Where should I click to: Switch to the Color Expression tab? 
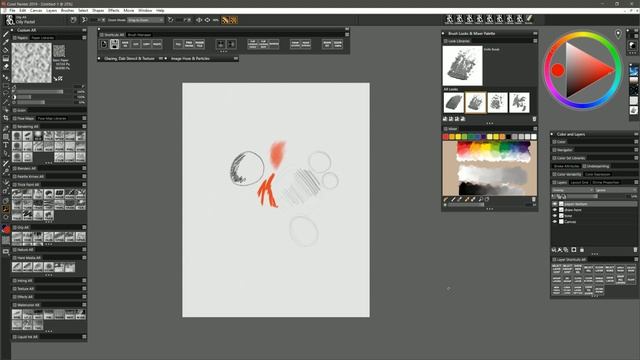tap(597, 174)
